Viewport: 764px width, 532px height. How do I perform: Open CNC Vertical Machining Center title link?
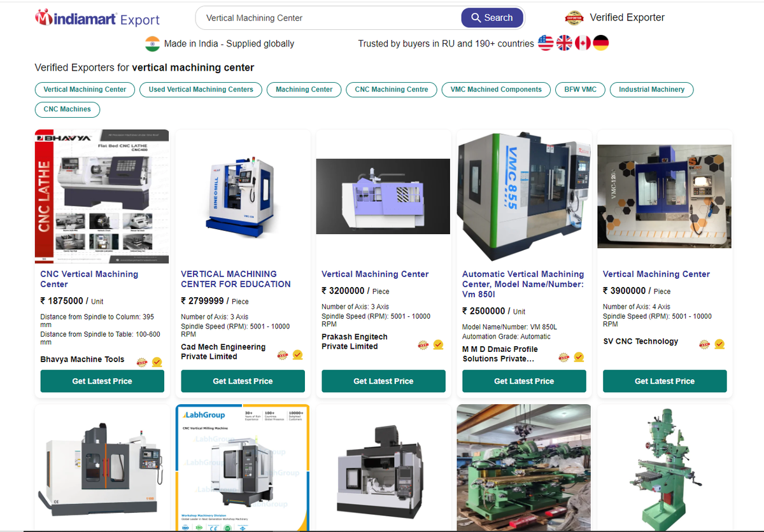89,279
